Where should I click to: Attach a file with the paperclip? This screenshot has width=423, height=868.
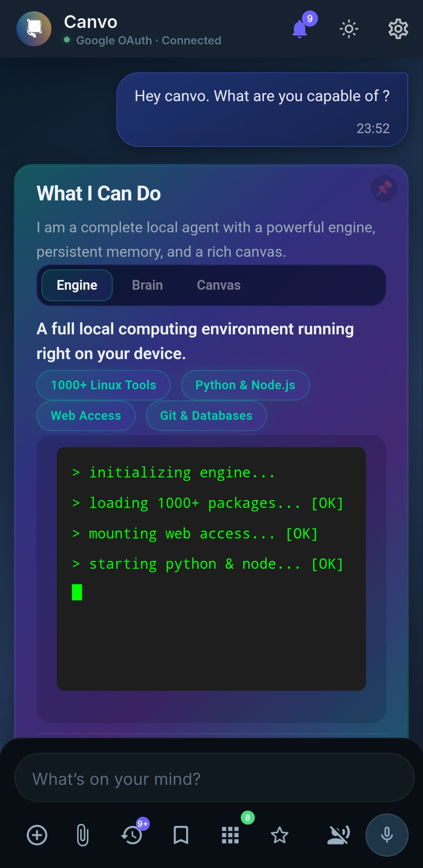click(83, 835)
